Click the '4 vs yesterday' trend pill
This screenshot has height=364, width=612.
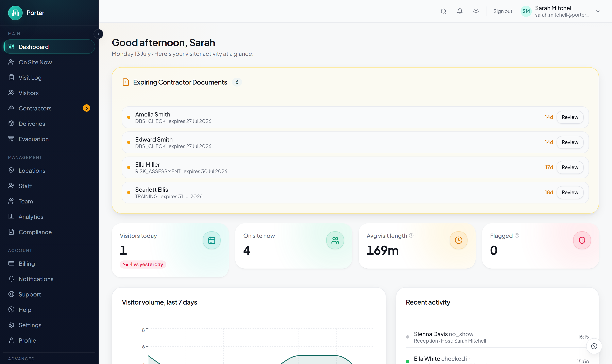143,265
